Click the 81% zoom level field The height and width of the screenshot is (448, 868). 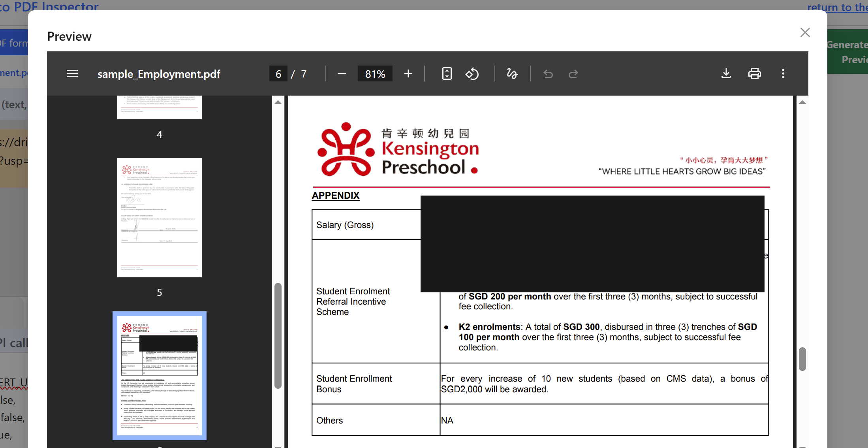pos(375,74)
